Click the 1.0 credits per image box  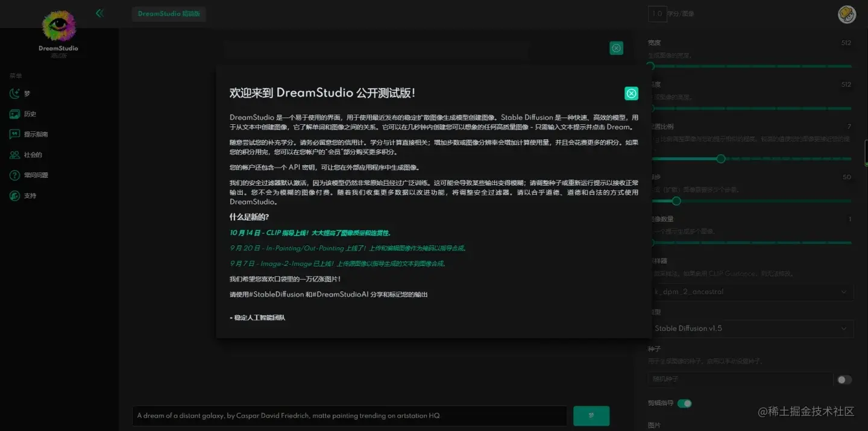(657, 13)
